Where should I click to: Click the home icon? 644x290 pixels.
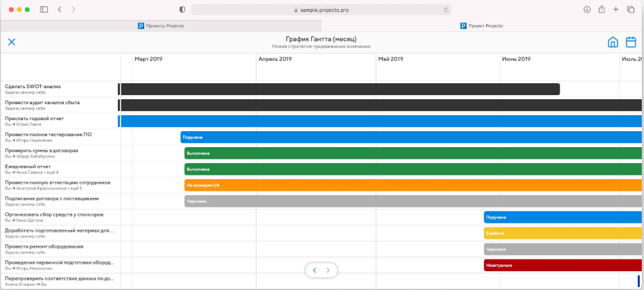coord(613,42)
